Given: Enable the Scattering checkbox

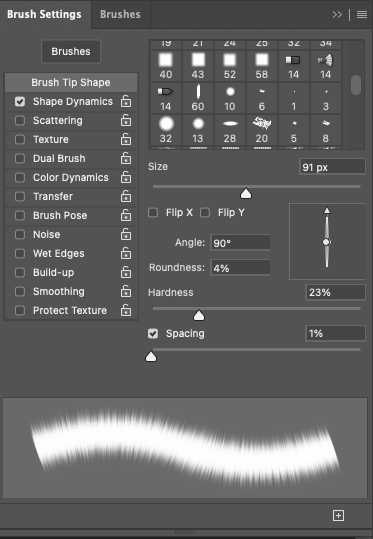Looking at the screenshot, I should point(20,120).
